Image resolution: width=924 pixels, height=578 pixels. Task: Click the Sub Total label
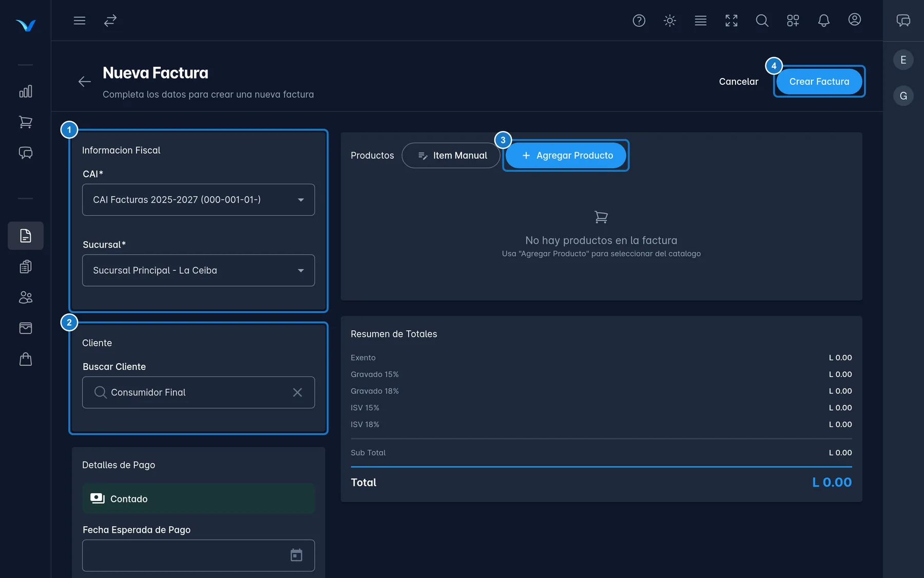(x=368, y=453)
